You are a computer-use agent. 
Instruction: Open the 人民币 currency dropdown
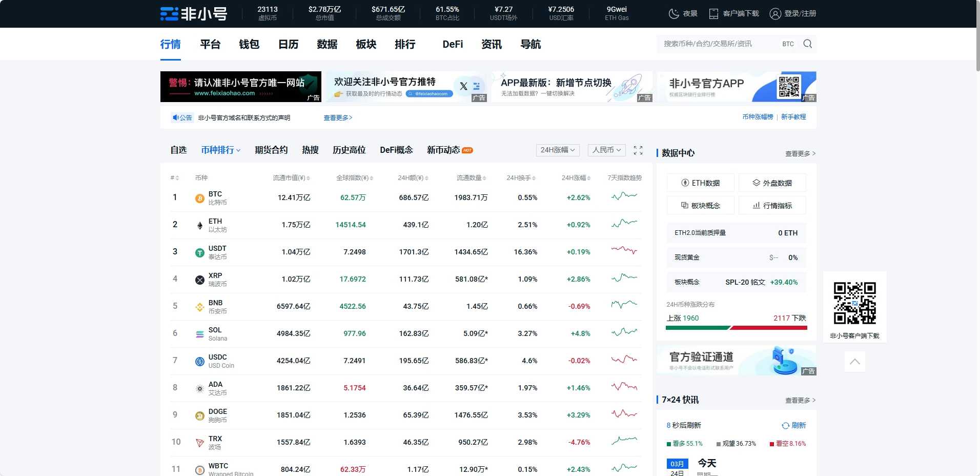pos(606,150)
